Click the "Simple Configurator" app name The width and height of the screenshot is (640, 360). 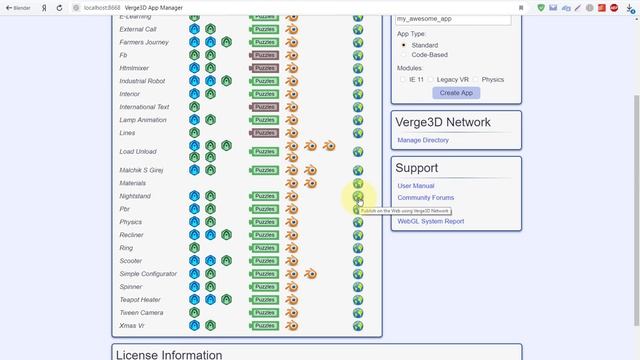click(148, 274)
